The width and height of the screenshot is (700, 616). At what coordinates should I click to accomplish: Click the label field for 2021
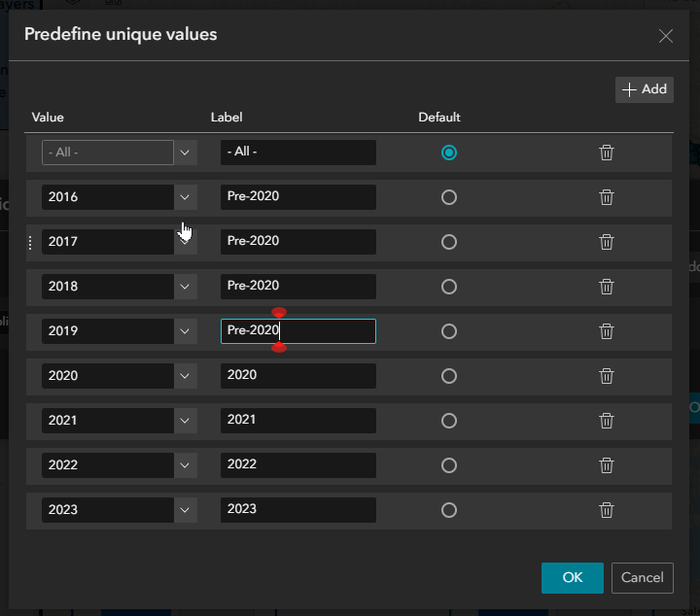tap(297, 421)
